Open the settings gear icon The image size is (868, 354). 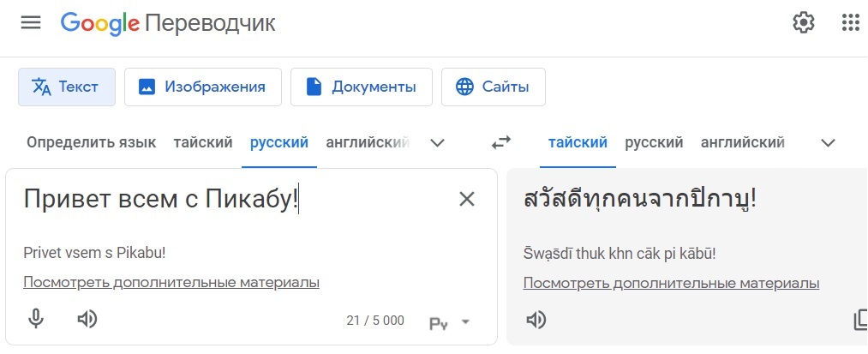(803, 22)
